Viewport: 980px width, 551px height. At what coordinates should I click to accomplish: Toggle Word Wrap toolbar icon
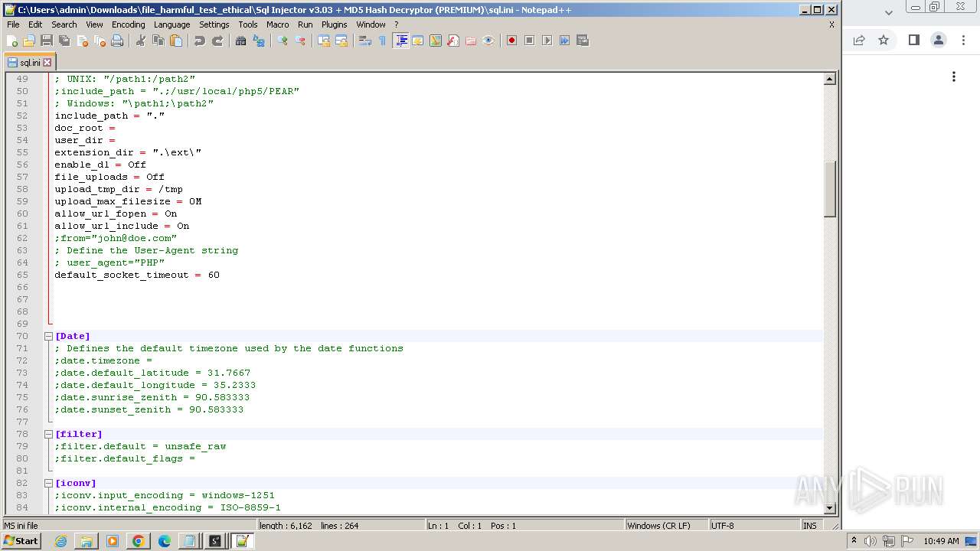click(365, 41)
